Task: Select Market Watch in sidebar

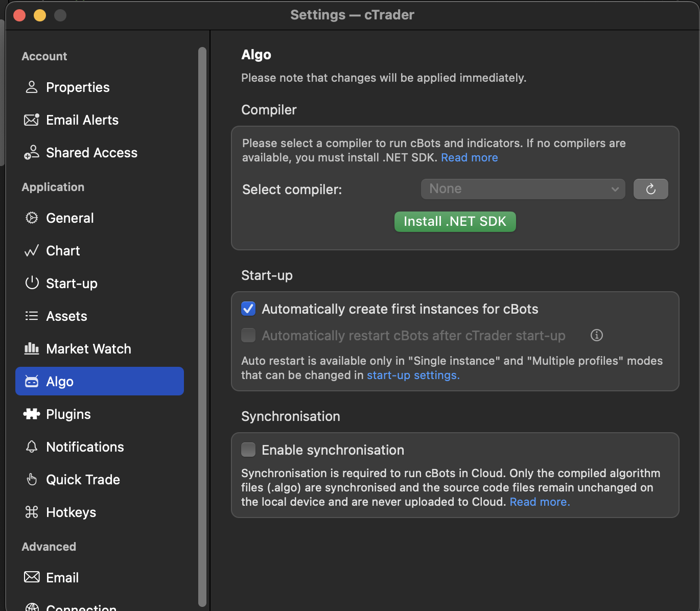Action: 100,349
